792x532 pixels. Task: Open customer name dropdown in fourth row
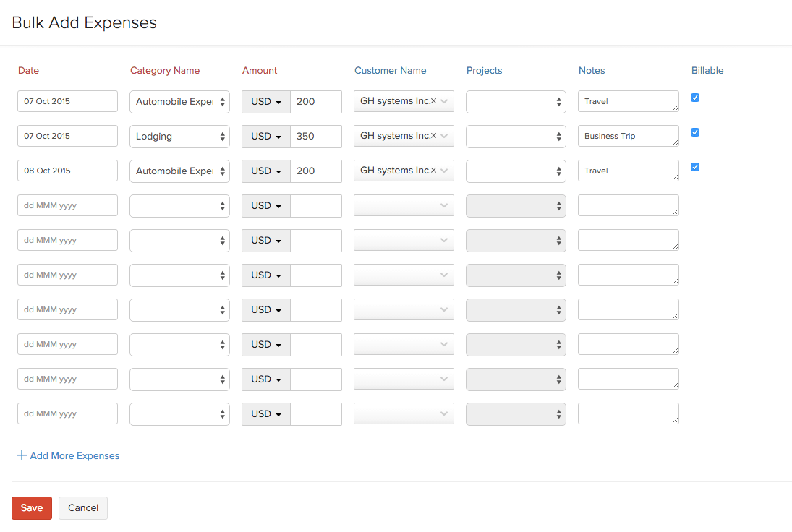pos(404,205)
